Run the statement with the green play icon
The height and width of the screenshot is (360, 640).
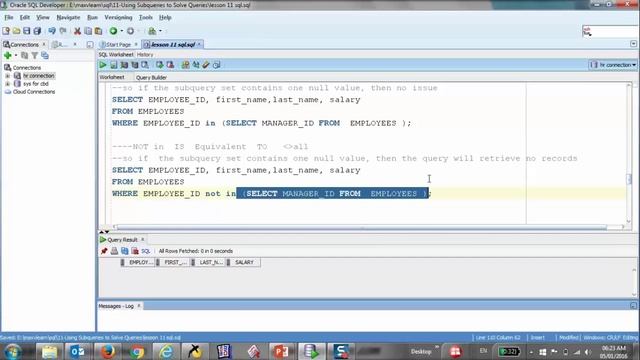pos(103,65)
